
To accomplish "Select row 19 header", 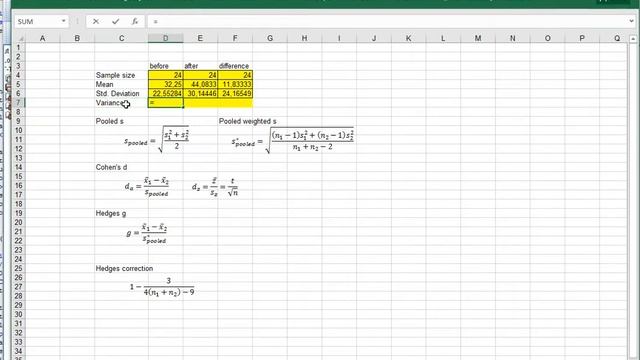I will tap(18, 213).
